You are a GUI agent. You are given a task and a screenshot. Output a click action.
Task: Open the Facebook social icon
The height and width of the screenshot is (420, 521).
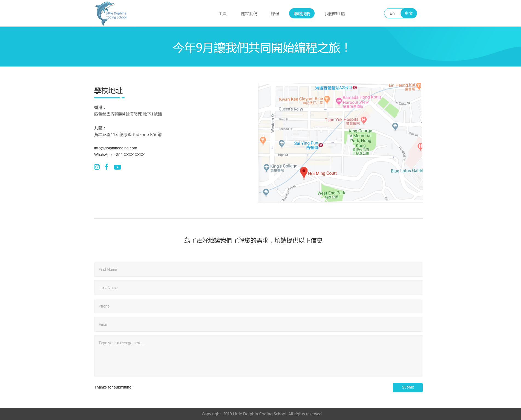pyautogui.click(x=106, y=167)
